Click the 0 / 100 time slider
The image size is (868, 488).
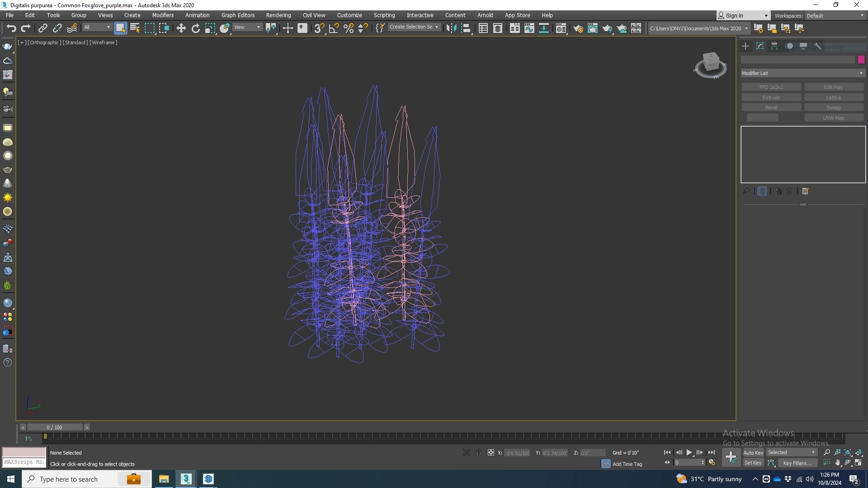pyautogui.click(x=55, y=427)
